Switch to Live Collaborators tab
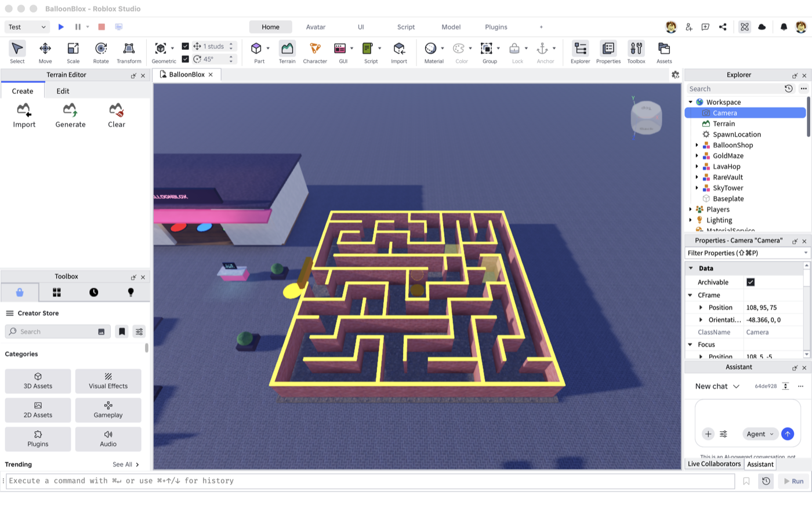This screenshot has width=812, height=509. [714, 464]
